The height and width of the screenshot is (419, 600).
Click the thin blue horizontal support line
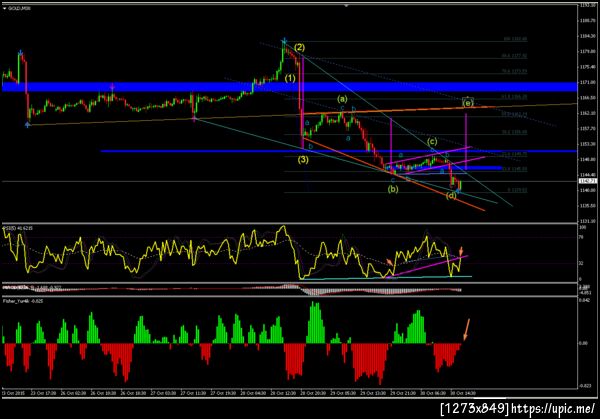pyautogui.click(x=339, y=151)
